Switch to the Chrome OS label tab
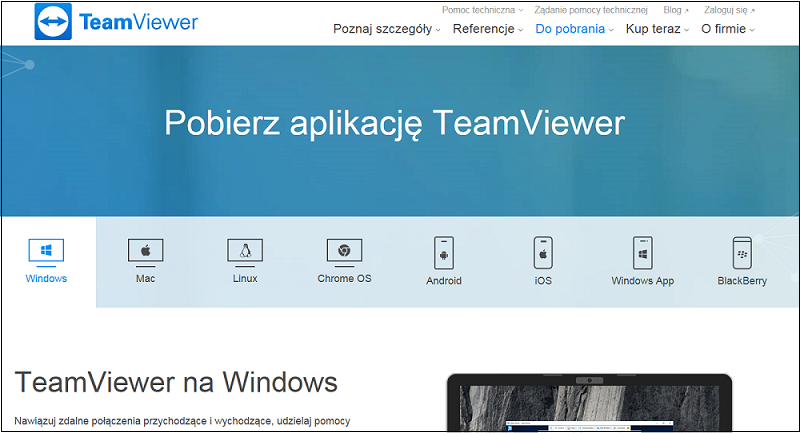Viewport: 800px width, 433px height. pos(344,278)
